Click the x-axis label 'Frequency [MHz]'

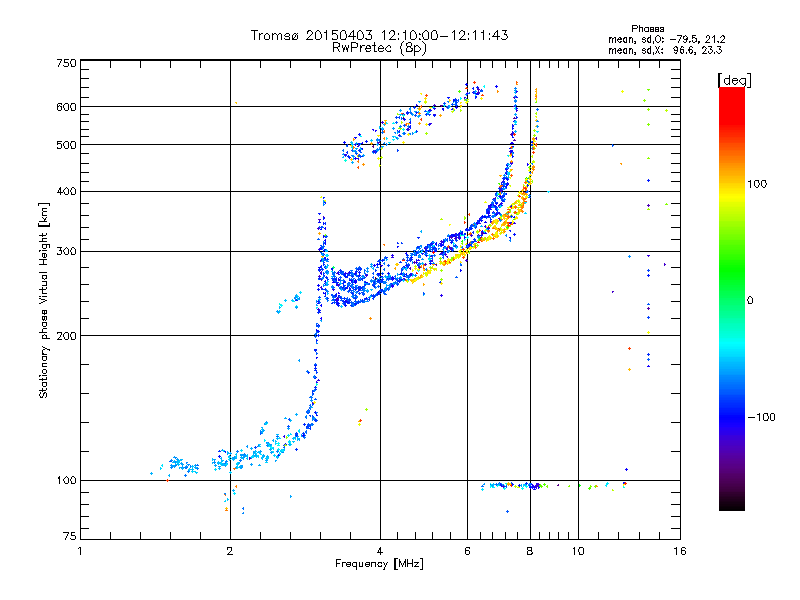(379, 564)
